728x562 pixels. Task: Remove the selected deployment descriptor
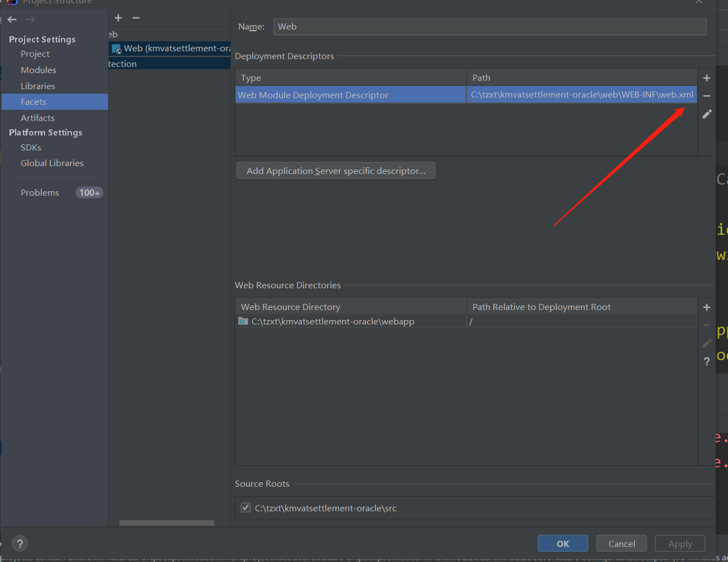coord(707,96)
